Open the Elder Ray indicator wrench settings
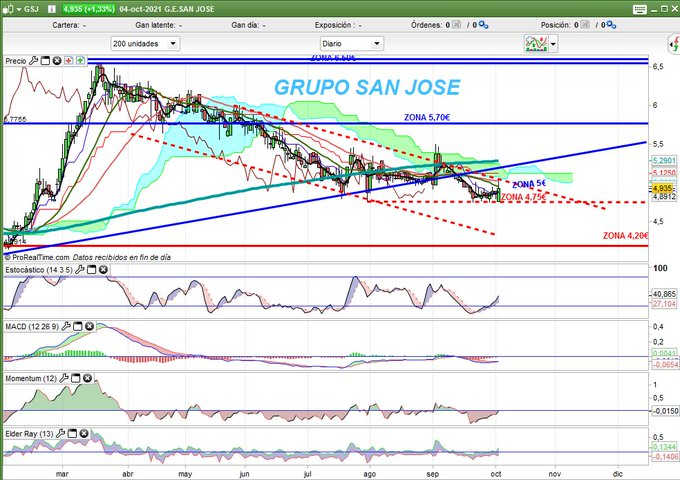Image resolution: width=680 pixels, height=480 pixels. click(61, 433)
